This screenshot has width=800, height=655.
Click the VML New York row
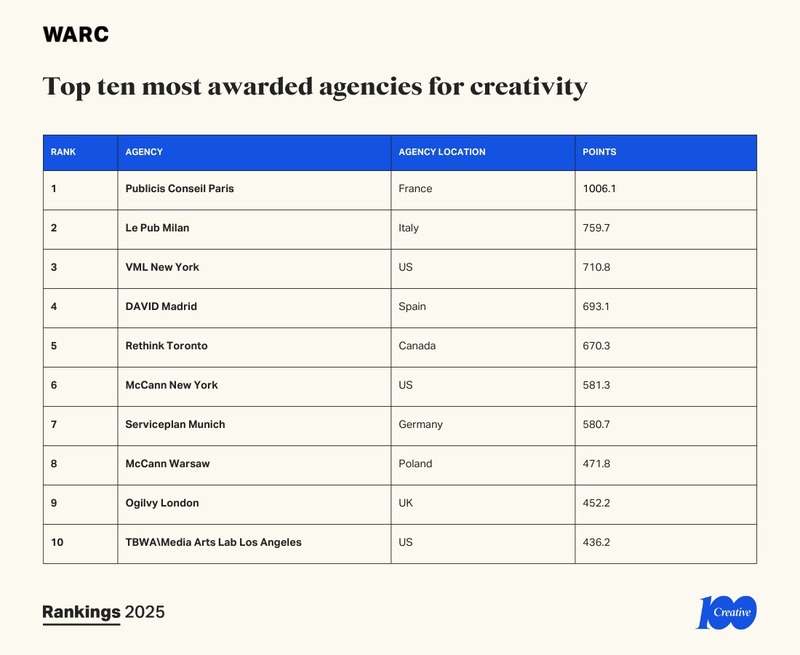162,267
